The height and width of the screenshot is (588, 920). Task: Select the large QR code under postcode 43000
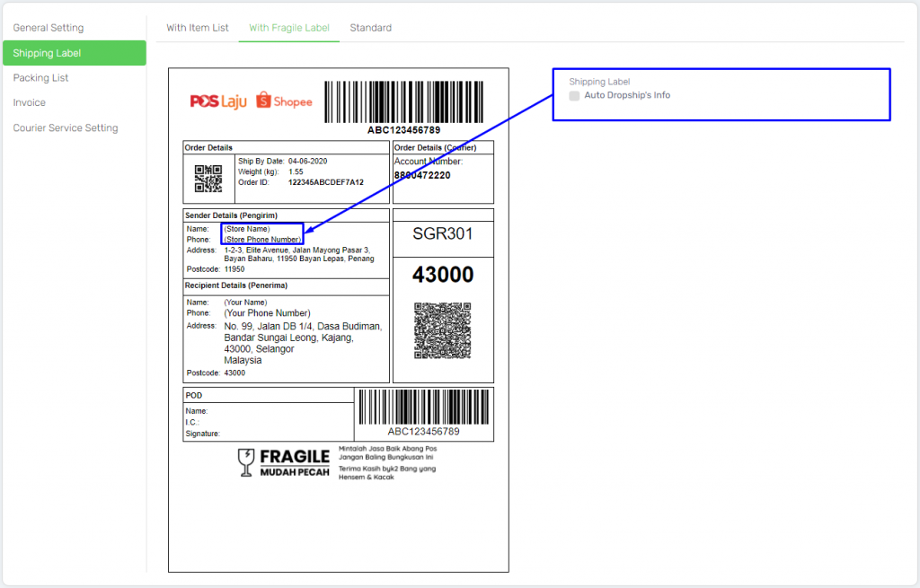(x=443, y=333)
